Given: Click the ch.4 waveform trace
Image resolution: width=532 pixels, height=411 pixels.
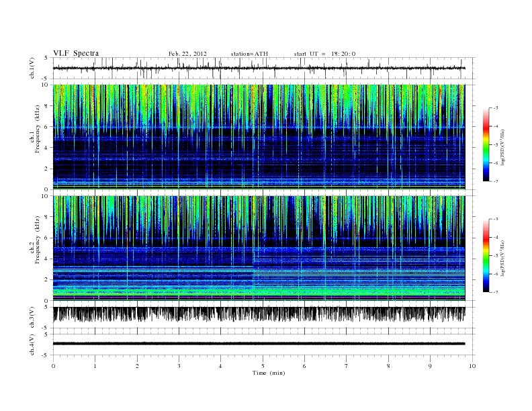Looking at the screenshot, I should [259, 344].
